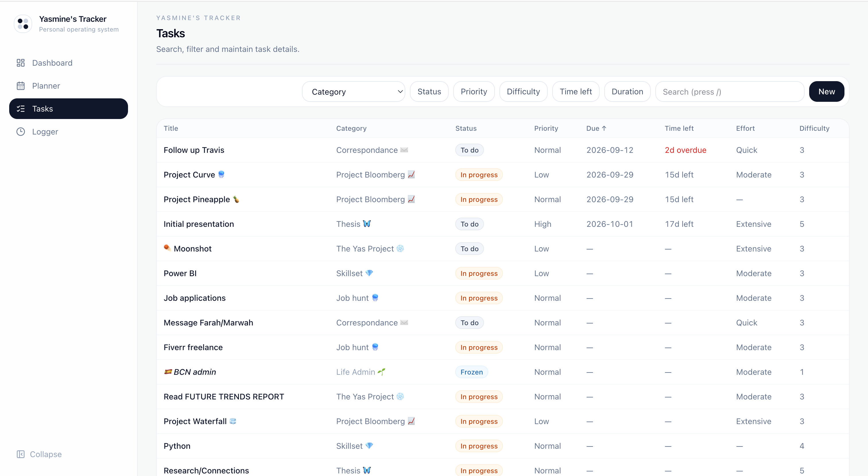Create a task with the New button
The height and width of the screenshot is (476, 868).
pyautogui.click(x=826, y=91)
